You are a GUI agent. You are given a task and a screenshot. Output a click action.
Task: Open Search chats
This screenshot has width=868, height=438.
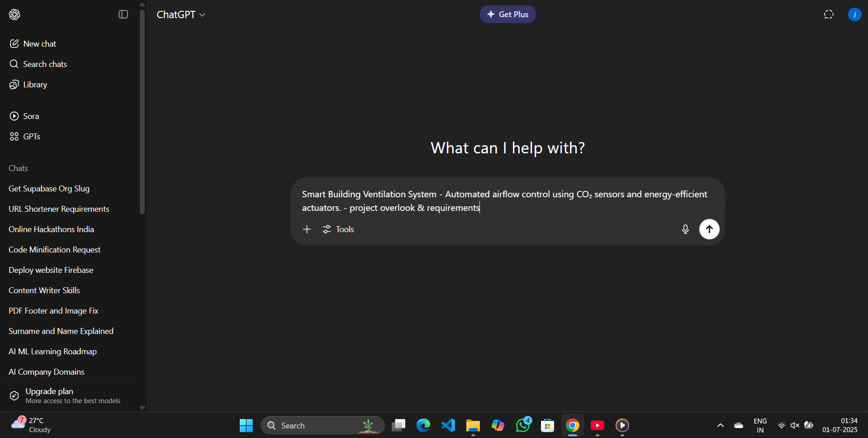point(69,64)
